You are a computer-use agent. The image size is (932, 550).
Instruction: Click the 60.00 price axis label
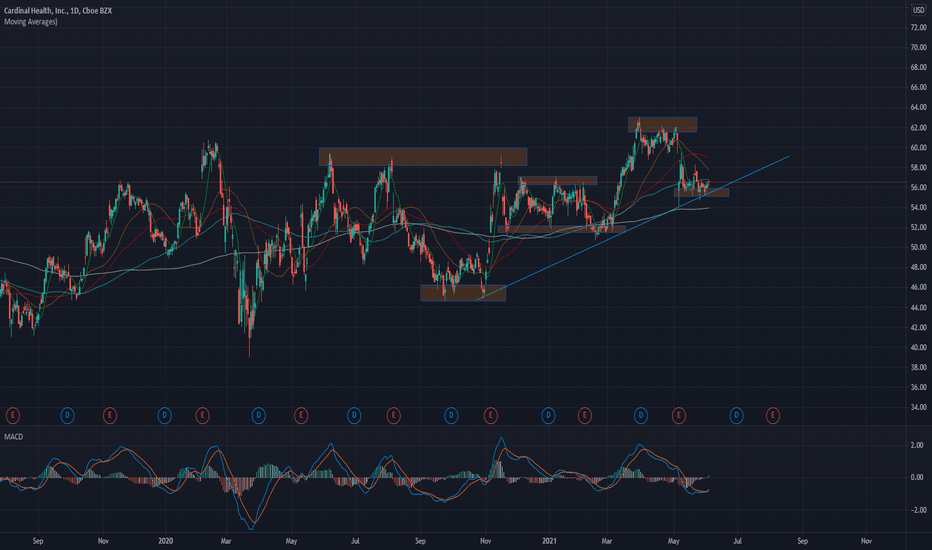point(918,147)
